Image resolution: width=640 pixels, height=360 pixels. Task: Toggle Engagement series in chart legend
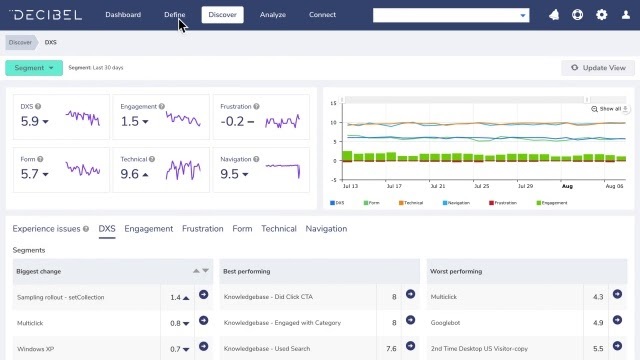click(552, 203)
